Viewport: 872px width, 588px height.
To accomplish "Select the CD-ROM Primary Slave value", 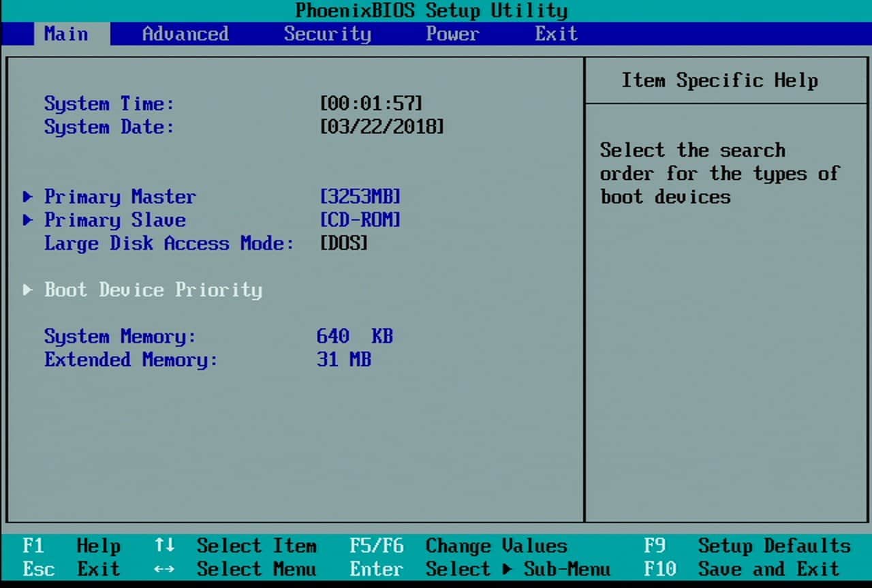I will pyautogui.click(x=360, y=220).
